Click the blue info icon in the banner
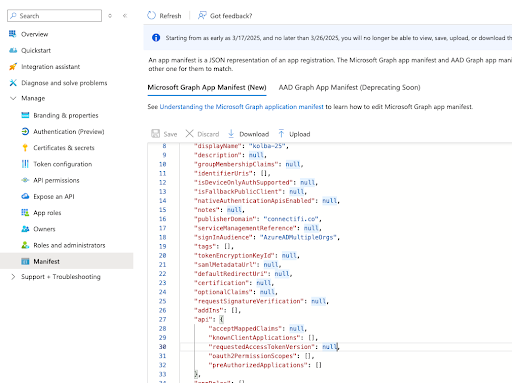Screen dimensions: 512x383 click(x=156, y=38)
